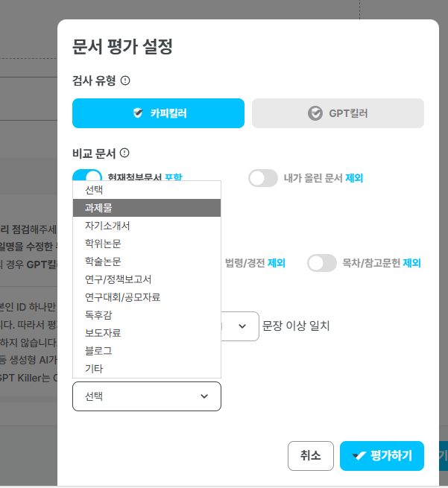Choose 자기소개서 from the dropdown list
Screen dimensions: 448x488
(147, 226)
